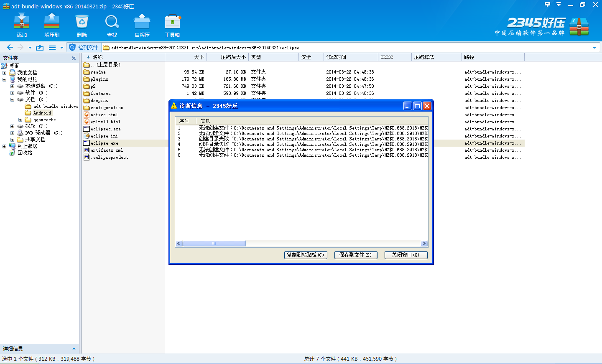Click 序号 column header in dialog

pos(186,121)
